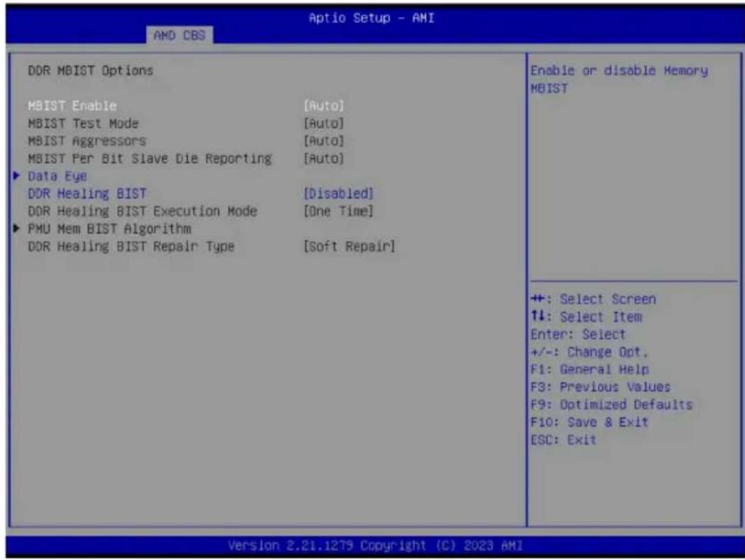The height and width of the screenshot is (560, 745).
Task: Select DDR Healing BIST Execution Mode
Action: 143,211
